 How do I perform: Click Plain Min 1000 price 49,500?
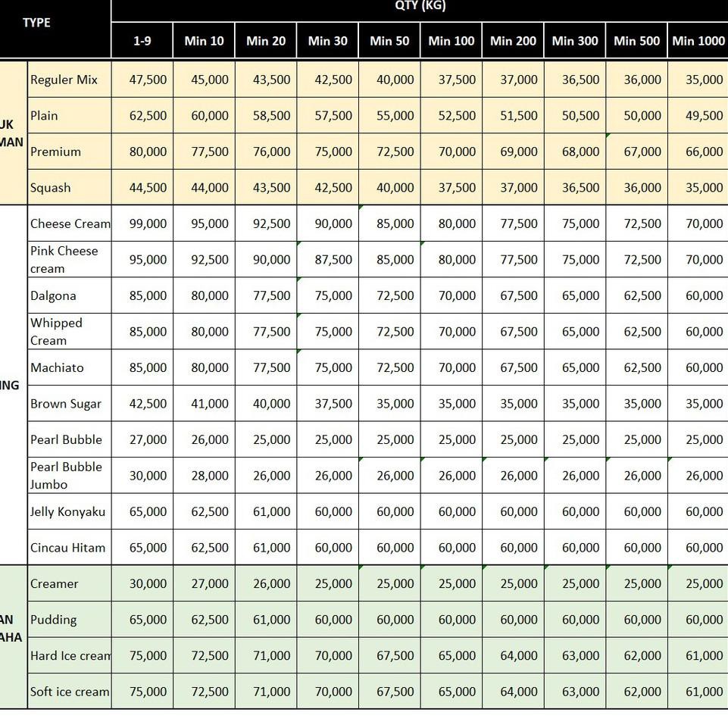pyautogui.click(x=698, y=115)
